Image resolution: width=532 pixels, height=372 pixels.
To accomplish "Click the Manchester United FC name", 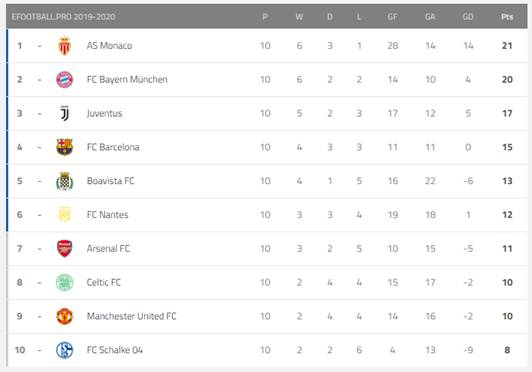I will (132, 316).
